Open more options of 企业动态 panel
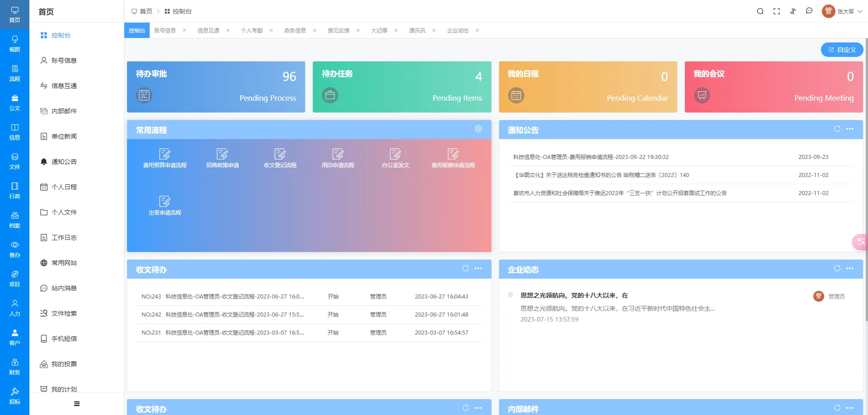 click(850, 269)
